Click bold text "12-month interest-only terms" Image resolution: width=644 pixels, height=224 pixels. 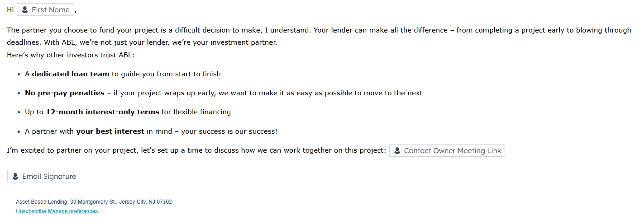102,112
